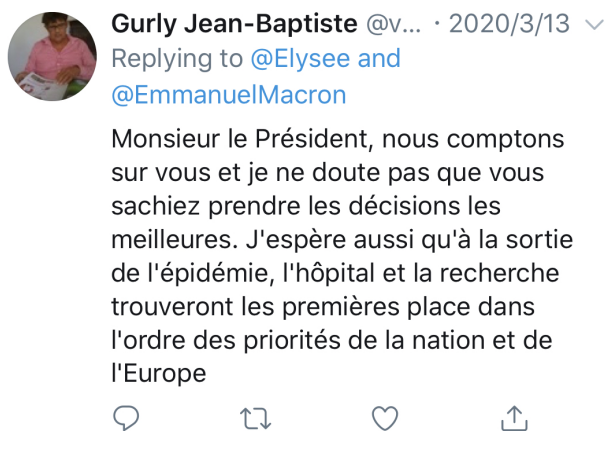Click the word "and" between the mentions

[x=377, y=58]
